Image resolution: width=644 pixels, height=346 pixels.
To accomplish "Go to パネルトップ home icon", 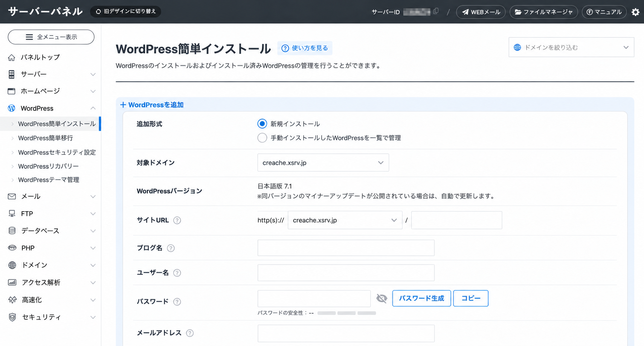I will pyautogui.click(x=12, y=57).
